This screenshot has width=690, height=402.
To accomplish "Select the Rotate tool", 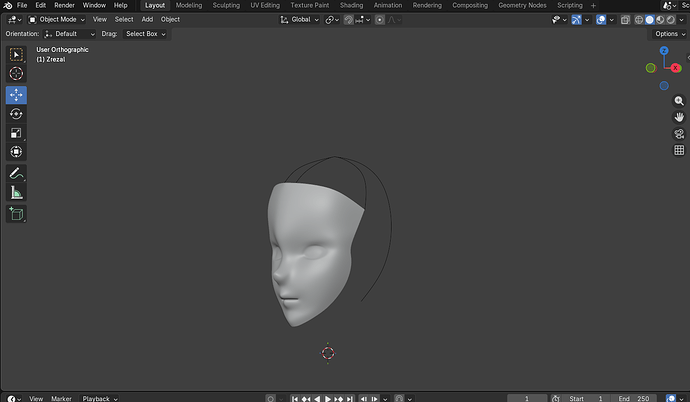I will point(16,114).
